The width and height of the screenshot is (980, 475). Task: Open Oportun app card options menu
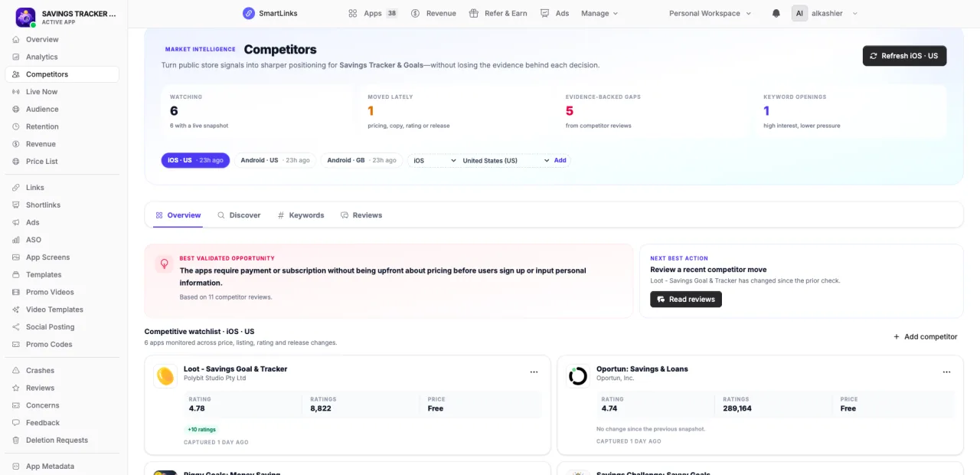click(946, 372)
